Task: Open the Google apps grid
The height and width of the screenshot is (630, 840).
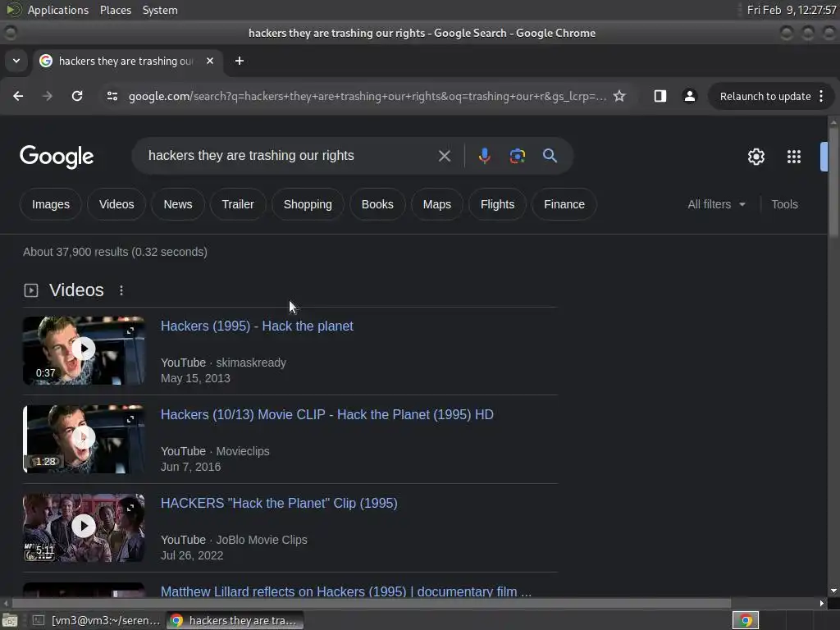Action: point(794,157)
